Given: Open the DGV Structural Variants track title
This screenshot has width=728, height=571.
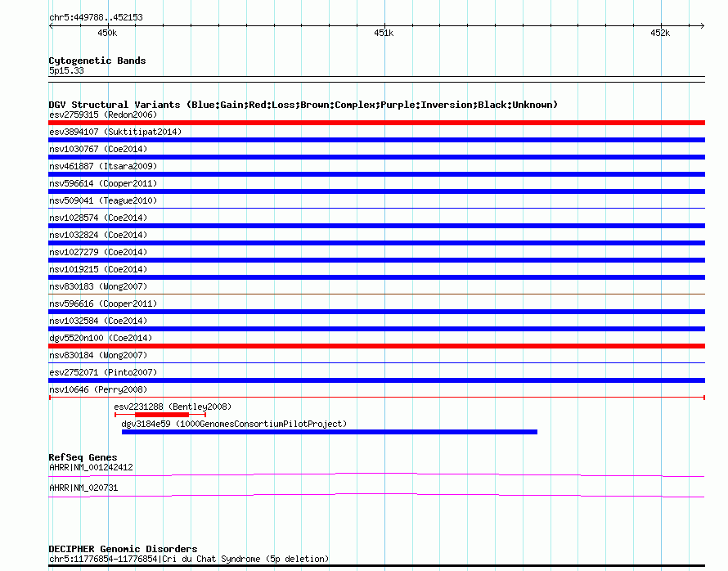Looking at the screenshot, I should (x=303, y=105).
